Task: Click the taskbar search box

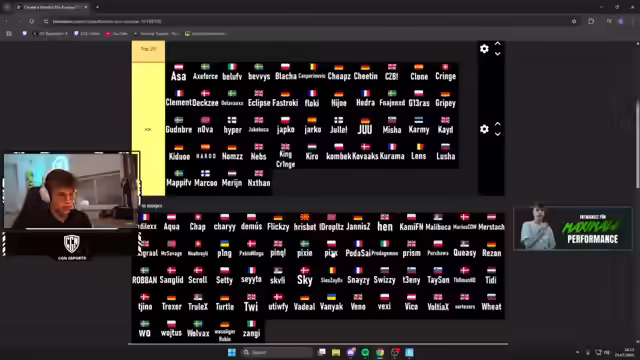Action: point(277,352)
